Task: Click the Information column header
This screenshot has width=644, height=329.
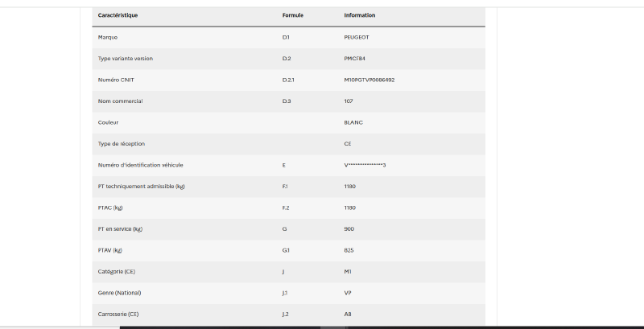Action: (x=359, y=15)
